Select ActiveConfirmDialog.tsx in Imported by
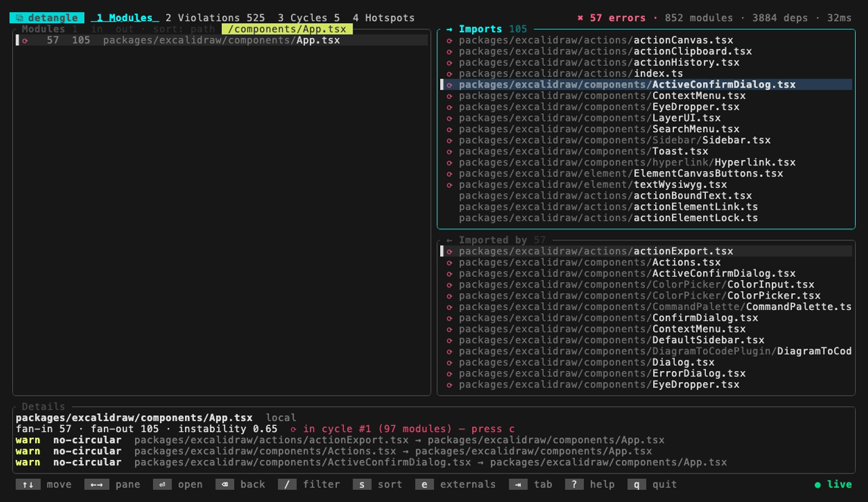The width and height of the screenshot is (868, 502). click(x=646, y=273)
